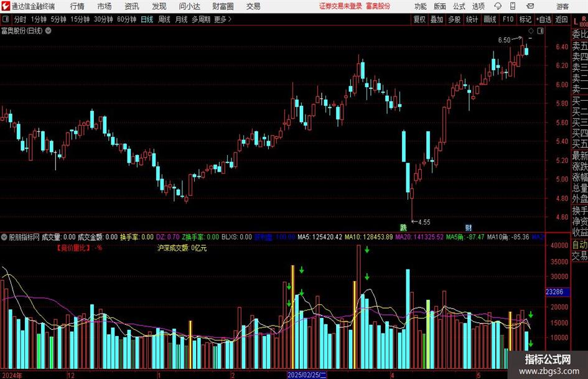Add stock with the +自选 button
This screenshot has width=588, height=379.
(x=544, y=19)
